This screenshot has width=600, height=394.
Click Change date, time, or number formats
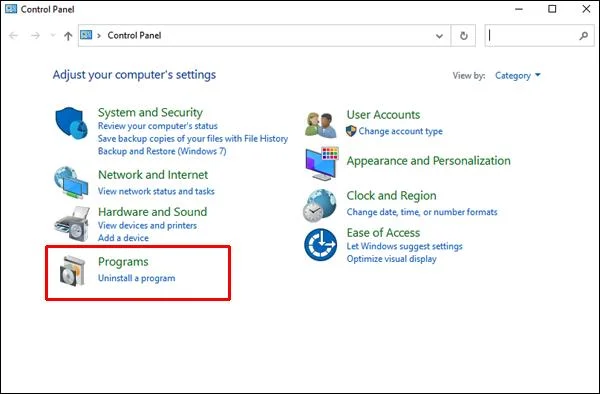[x=422, y=212]
